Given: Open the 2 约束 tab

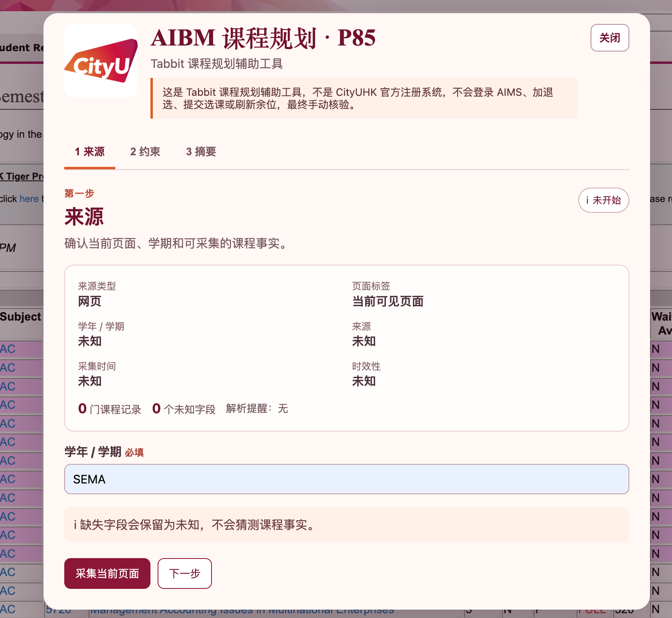Looking at the screenshot, I should pos(145,152).
